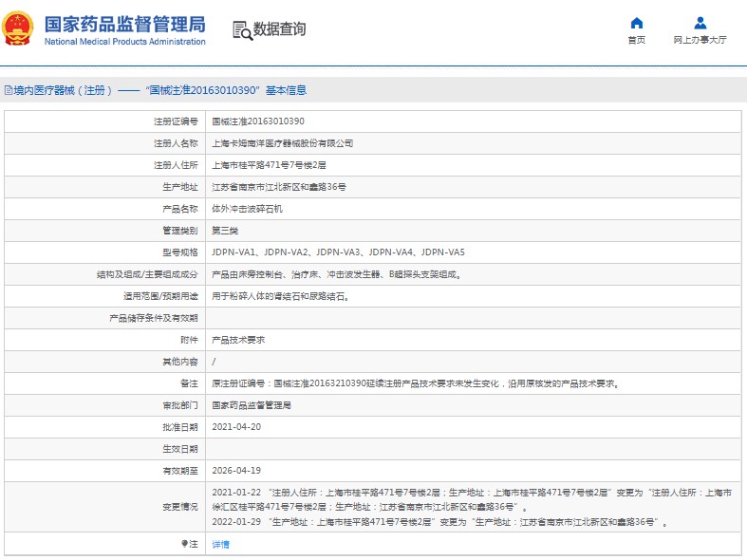Click the 注册人住所 row label
The width and height of the screenshot is (747, 560).
point(176,165)
